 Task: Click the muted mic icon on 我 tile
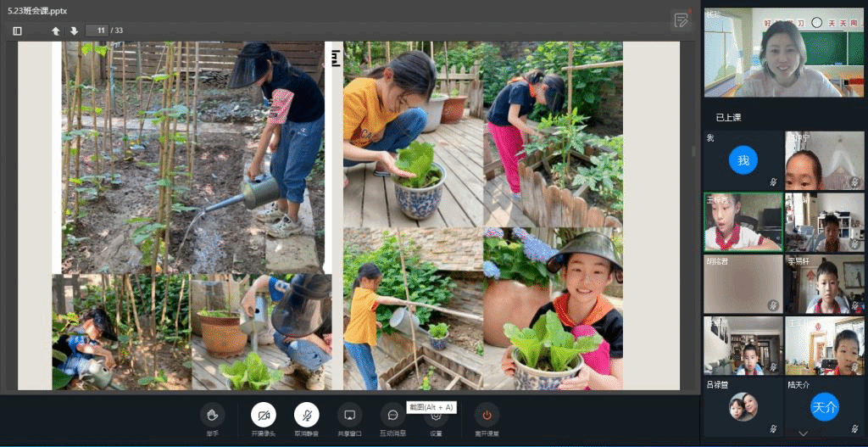click(x=773, y=182)
